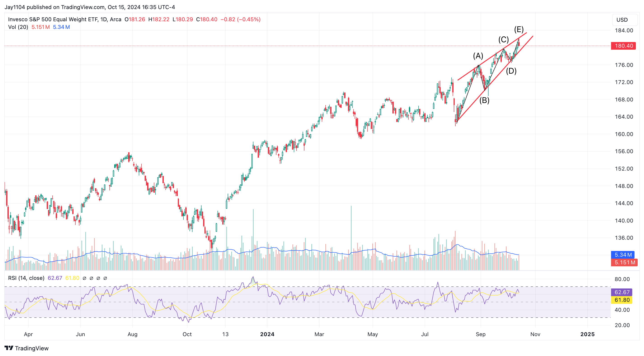Click the yellow 61.80 RSI axis tag

[x=621, y=300]
